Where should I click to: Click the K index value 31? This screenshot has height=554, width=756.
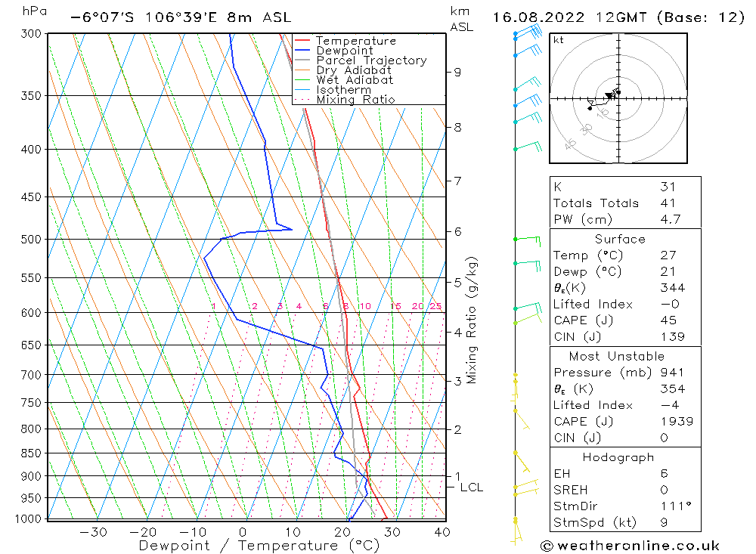pyautogui.click(x=668, y=187)
